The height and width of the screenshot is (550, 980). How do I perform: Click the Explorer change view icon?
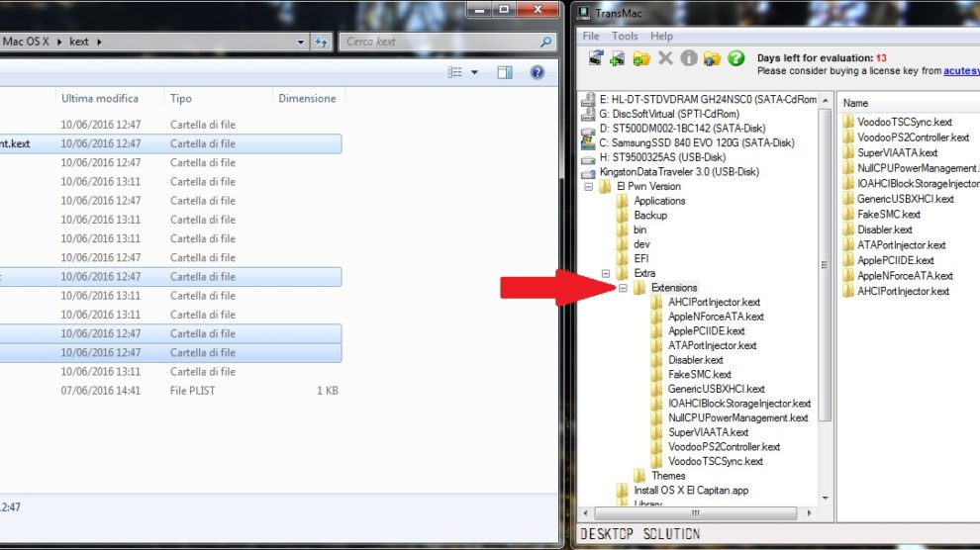pos(455,72)
